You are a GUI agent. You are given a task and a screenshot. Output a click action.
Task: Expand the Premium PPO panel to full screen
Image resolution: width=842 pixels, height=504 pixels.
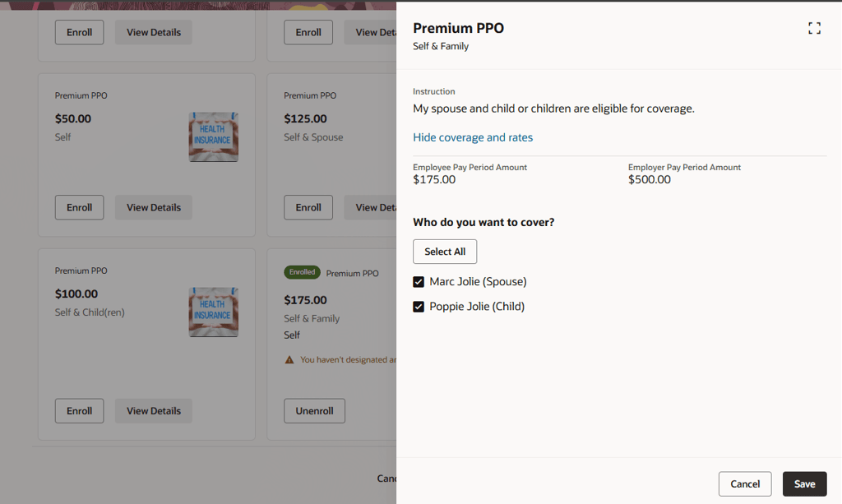[814, 29]
